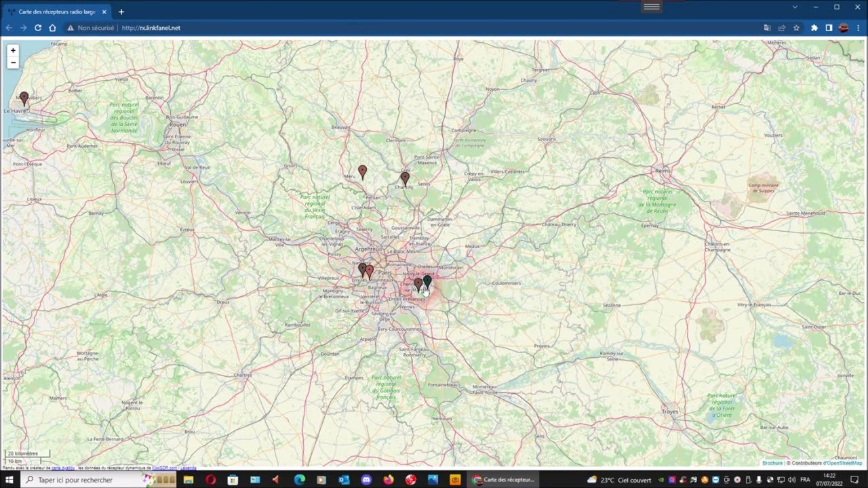Open the Windows notification center
Image resolution: width=868 pixels, height=488 pixels.
click(854, 480)
